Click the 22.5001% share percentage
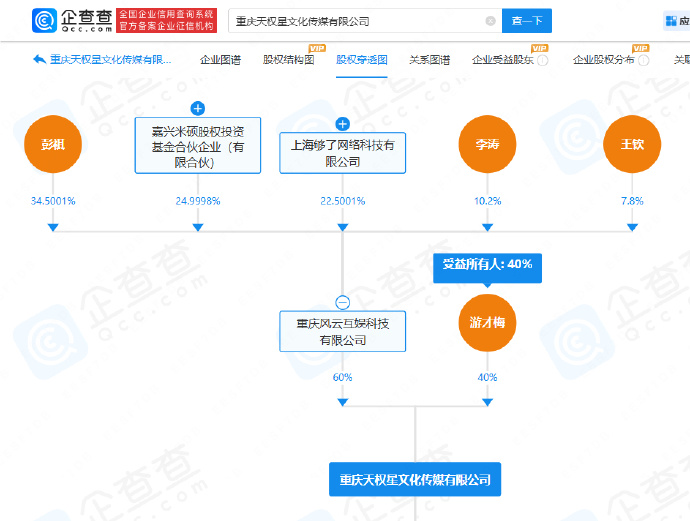 342,201
